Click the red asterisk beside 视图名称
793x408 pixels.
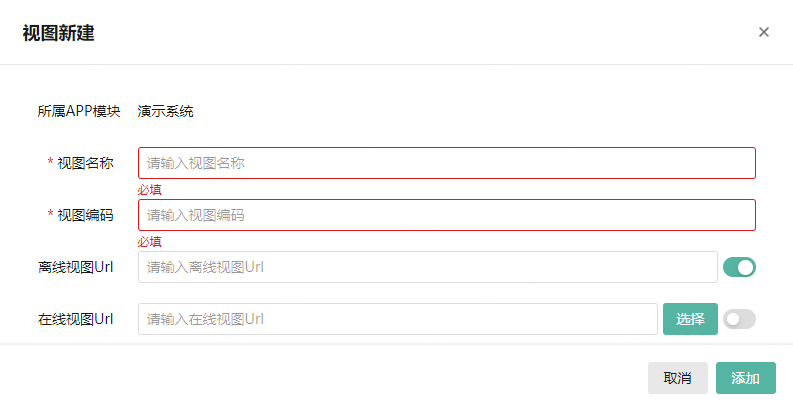(x=50, y=163)
